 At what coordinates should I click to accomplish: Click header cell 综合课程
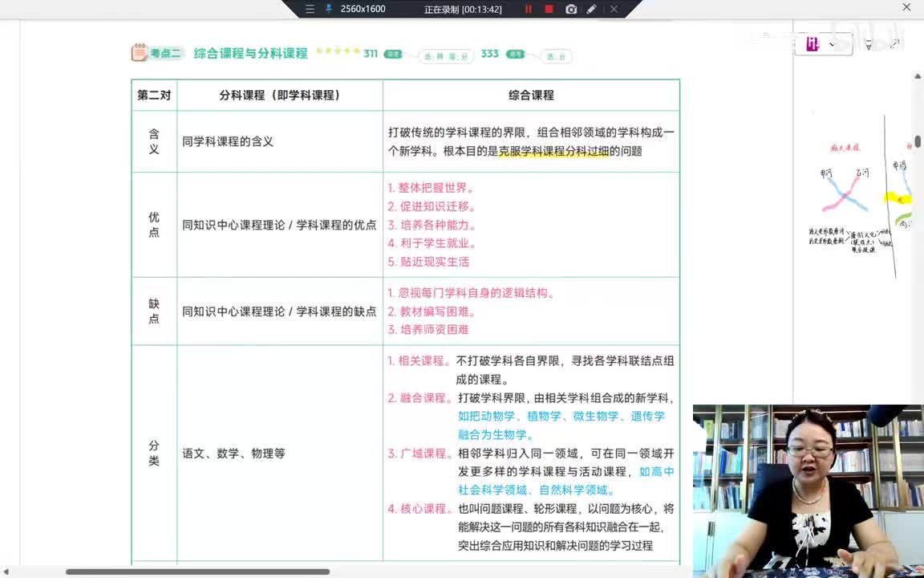(x=532, y=95)
